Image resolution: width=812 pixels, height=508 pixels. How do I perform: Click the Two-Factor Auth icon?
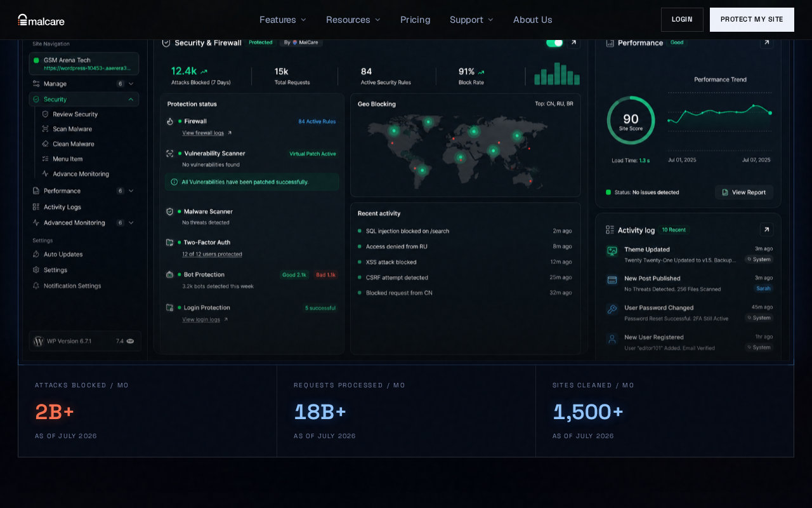170,243
